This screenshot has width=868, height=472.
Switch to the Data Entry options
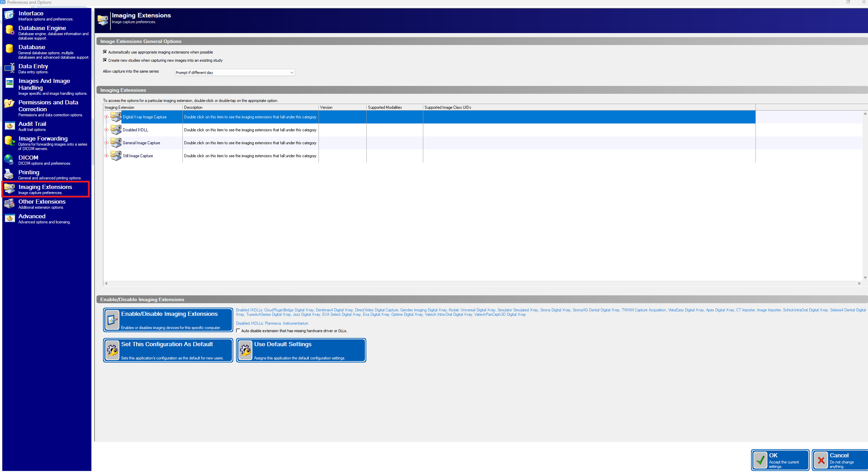[x=47, y=68]
